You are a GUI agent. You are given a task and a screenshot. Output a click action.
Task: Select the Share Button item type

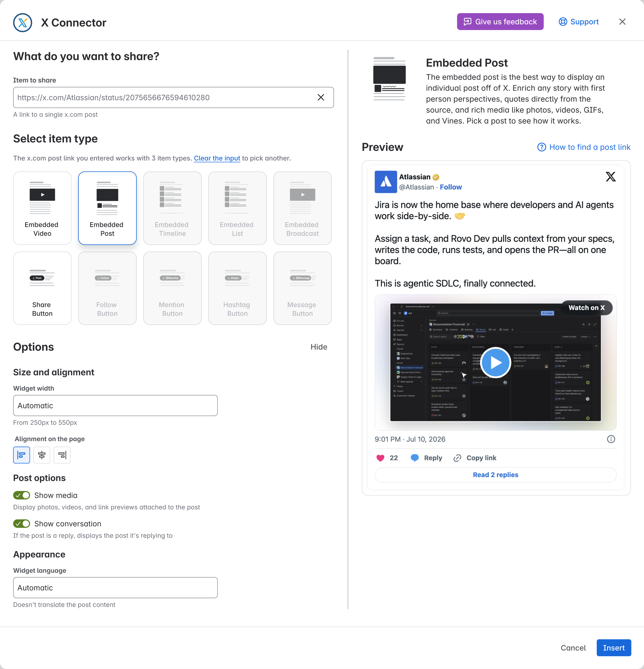point(42,288)
